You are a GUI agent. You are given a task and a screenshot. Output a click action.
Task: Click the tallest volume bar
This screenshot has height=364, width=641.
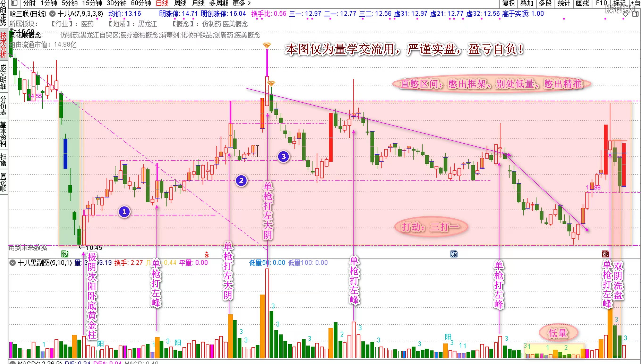coord(267,313)
